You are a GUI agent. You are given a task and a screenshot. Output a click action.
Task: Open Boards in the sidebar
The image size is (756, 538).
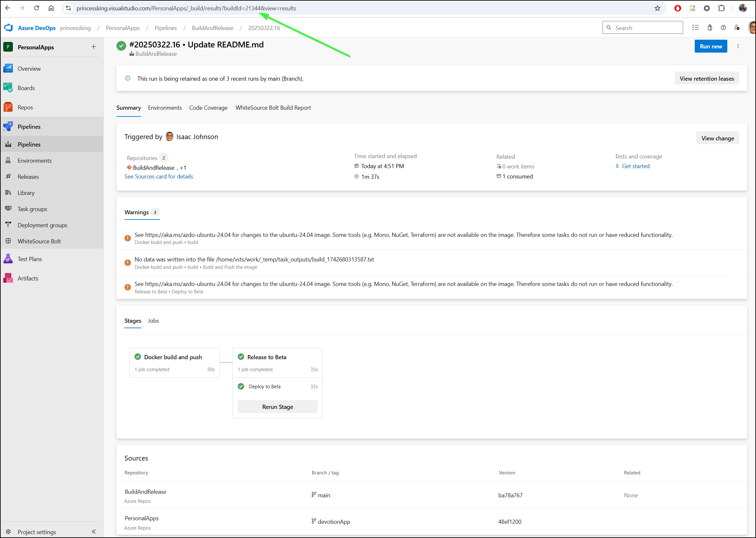52,88
